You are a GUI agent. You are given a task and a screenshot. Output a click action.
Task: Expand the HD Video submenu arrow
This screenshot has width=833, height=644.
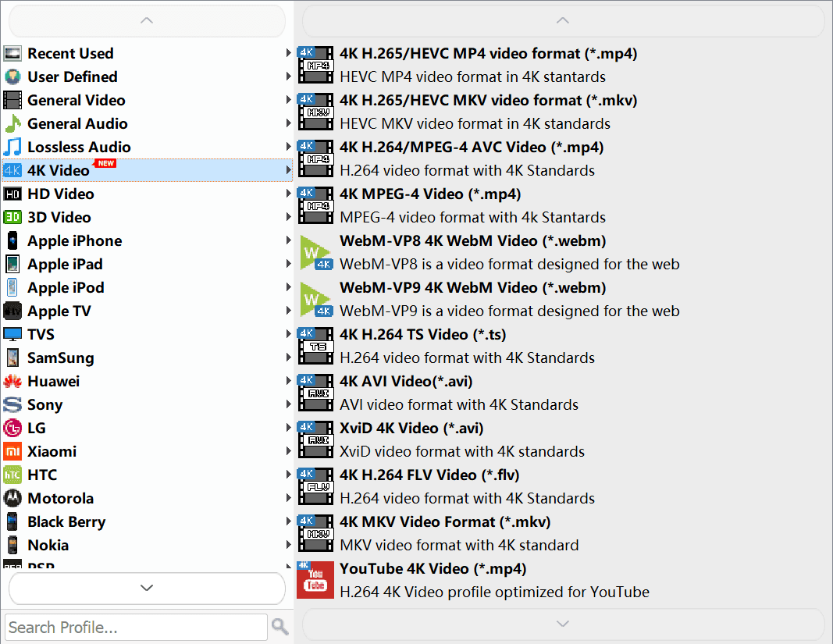[289, 194]
